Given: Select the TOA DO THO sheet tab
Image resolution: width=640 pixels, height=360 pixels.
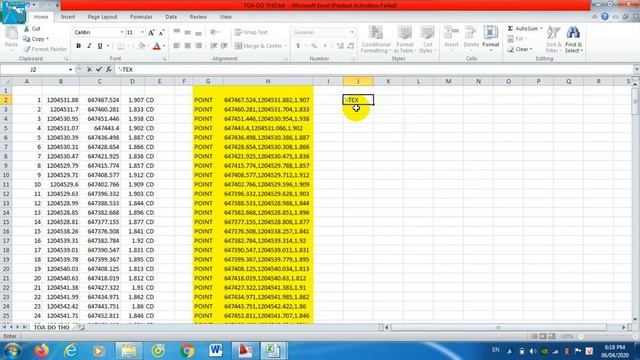Looking at the screenshot, I should (x=51, y=327).
